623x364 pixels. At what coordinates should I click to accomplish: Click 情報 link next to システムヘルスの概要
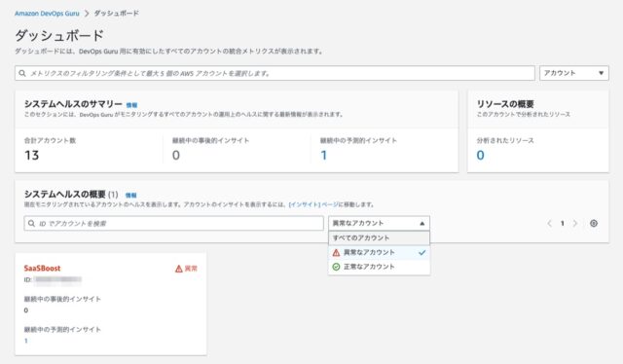point(130,195)
